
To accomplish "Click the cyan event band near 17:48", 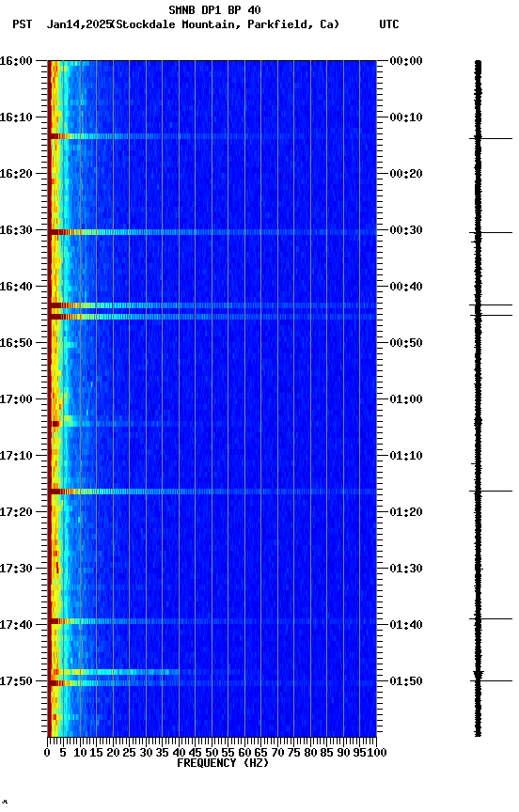I will tap(114, 672).
